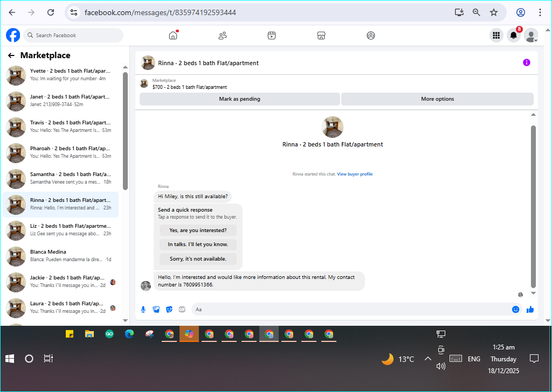Open Samantha's conversation
The image size is (552, 392).
[x=61, y=179]
